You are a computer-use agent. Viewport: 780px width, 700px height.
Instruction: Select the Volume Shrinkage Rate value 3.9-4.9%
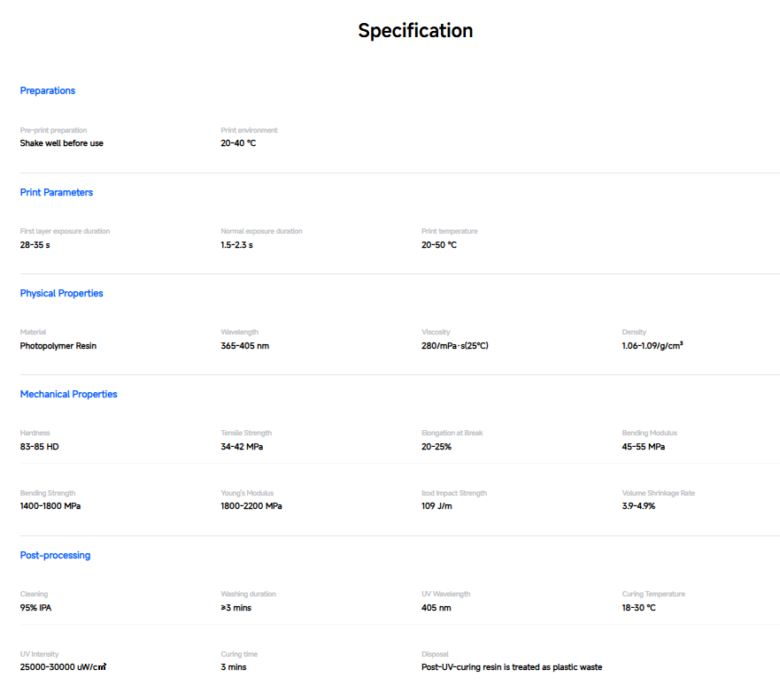tap(638, 506)
